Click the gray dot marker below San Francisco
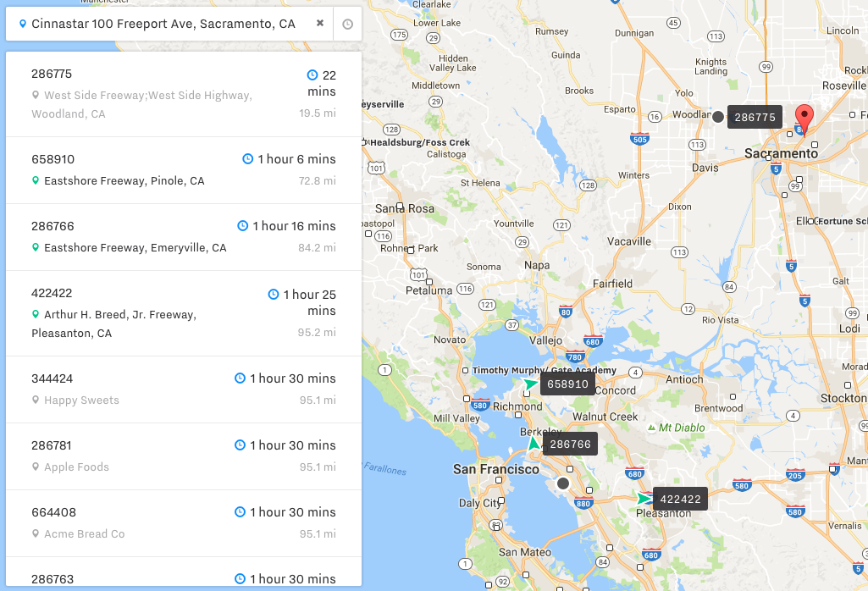The width and height of the screenshot is (868, 591). pos(563,483)
